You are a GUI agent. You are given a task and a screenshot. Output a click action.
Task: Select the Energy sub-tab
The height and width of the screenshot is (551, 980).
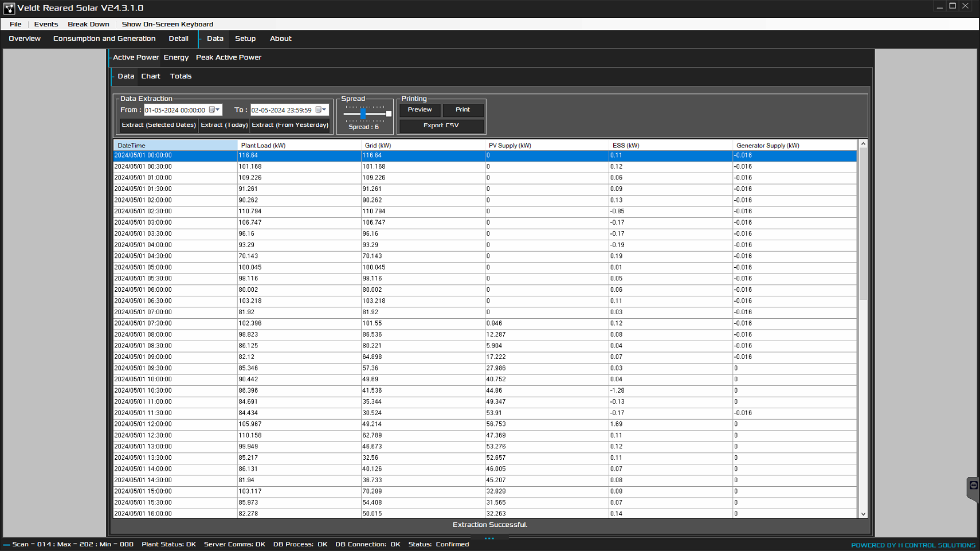tap(176, 57)
